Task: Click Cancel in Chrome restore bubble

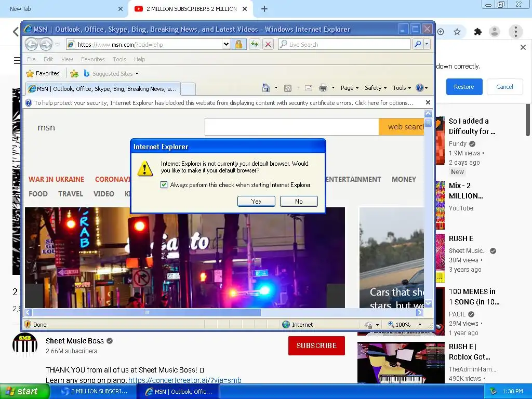Action: (504, 87)
